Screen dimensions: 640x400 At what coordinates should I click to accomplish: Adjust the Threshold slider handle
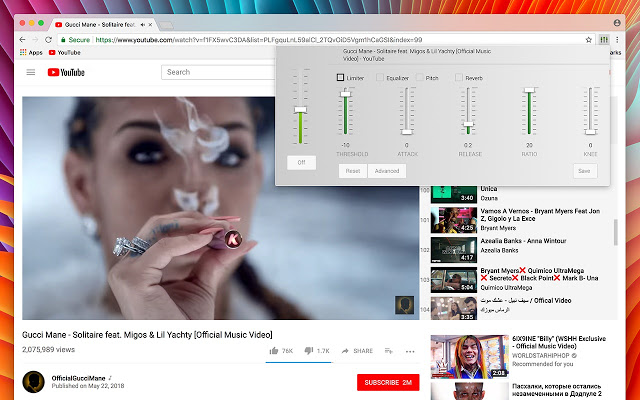tap(345, 94)
